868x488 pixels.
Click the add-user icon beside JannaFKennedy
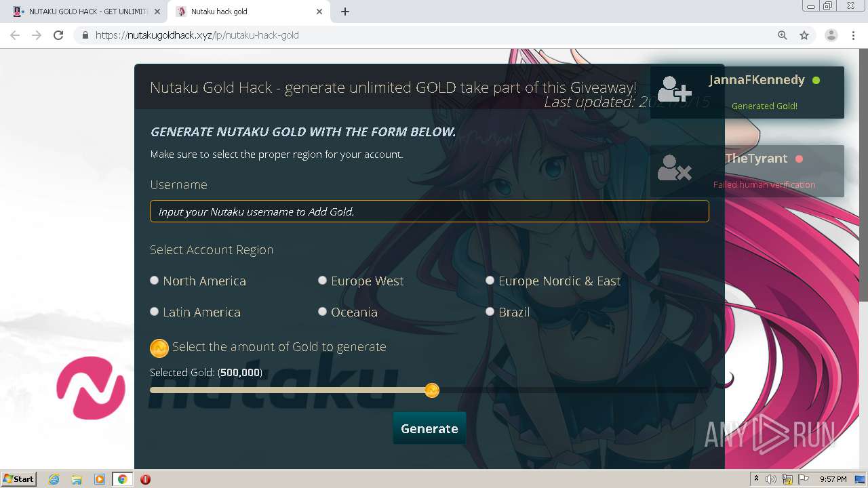pyautogui.click(x=674, y=89)
